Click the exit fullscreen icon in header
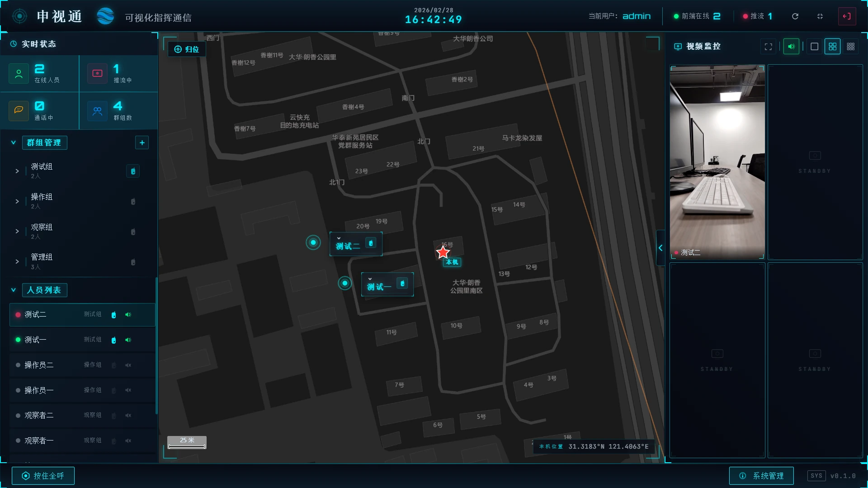868x488 pixels. click(x=820, y=16)
